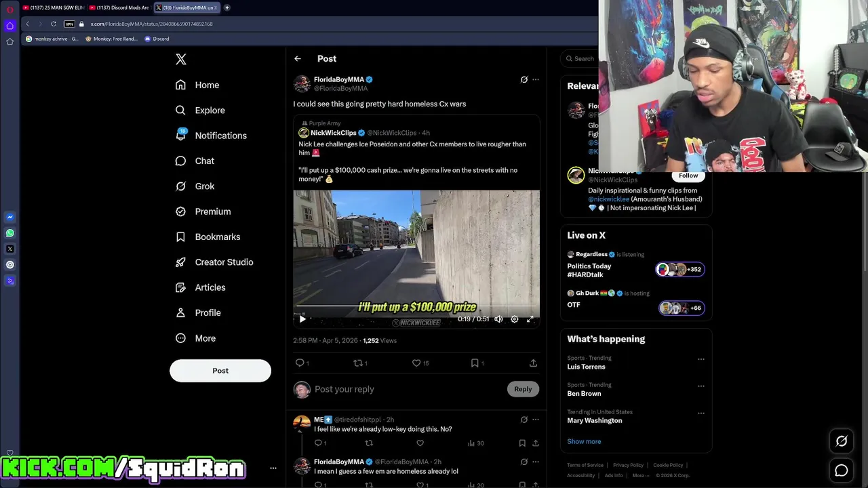
Task: Open more options for Ben Brown trend
Action: (x=701, y=386)
